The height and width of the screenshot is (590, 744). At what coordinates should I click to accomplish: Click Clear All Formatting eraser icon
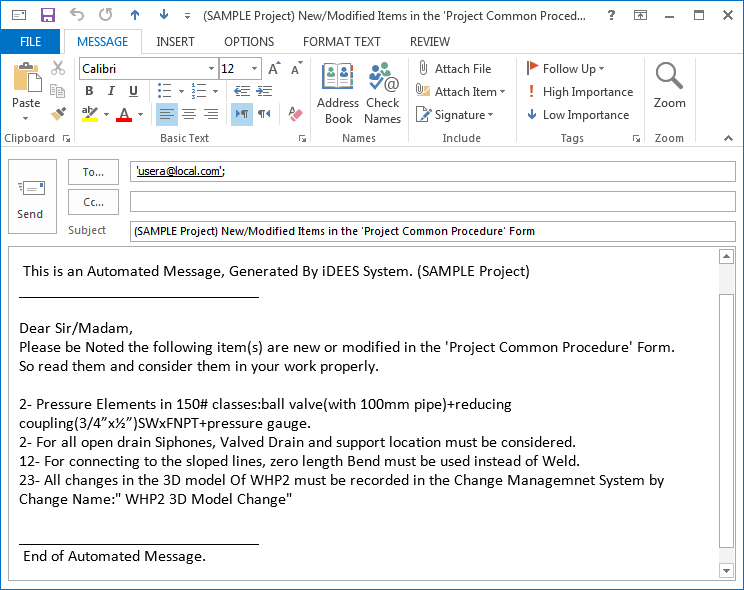pos(295,114)
